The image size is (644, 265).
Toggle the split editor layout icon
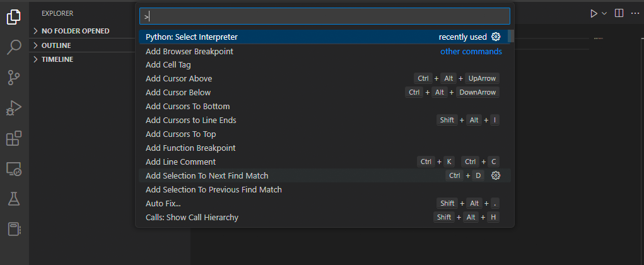[619, 13]
